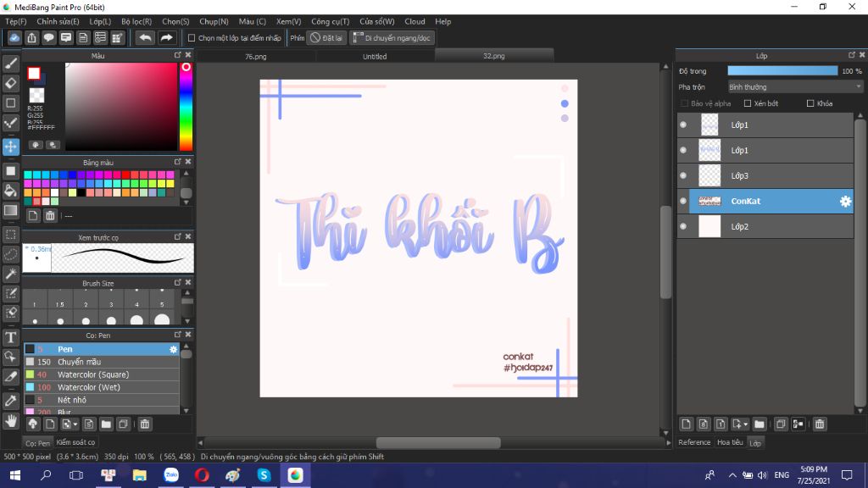This screenshot has width=868, height=488.
Task: Select the Gradient tool
Action: point(10,211)
